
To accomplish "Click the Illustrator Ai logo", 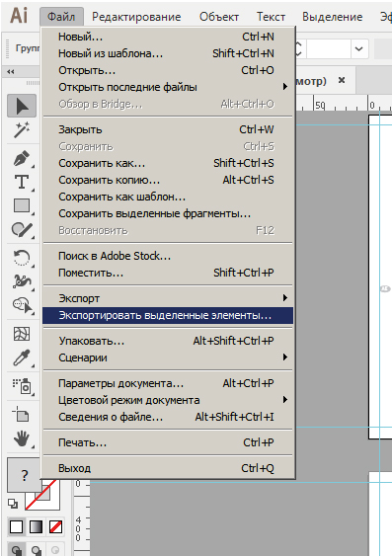I will coord(19,16).
